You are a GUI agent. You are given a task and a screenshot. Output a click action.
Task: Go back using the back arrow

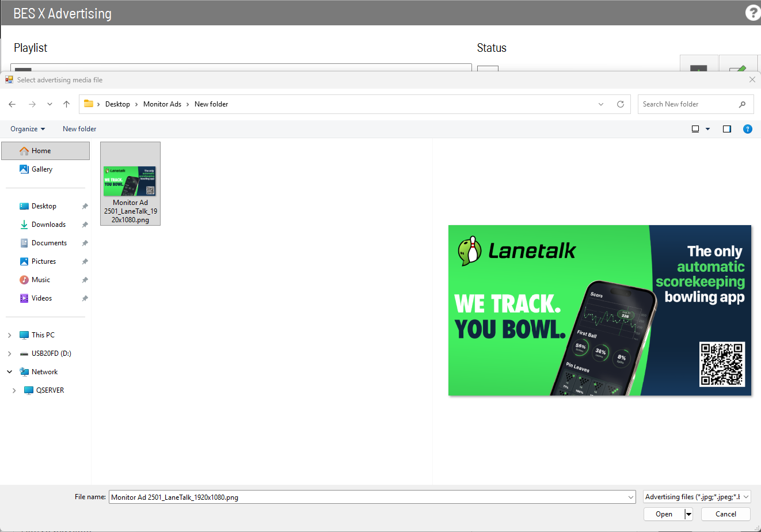12,104
